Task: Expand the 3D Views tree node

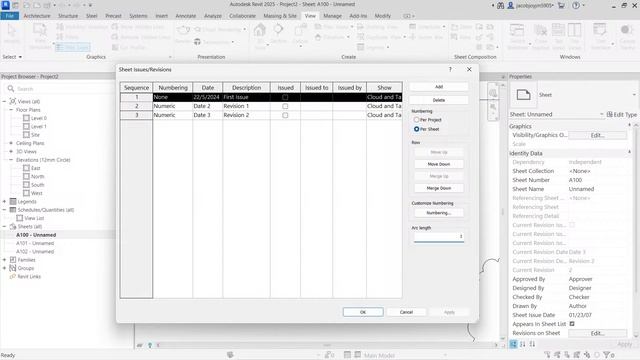Action: (x=11, y=151)
